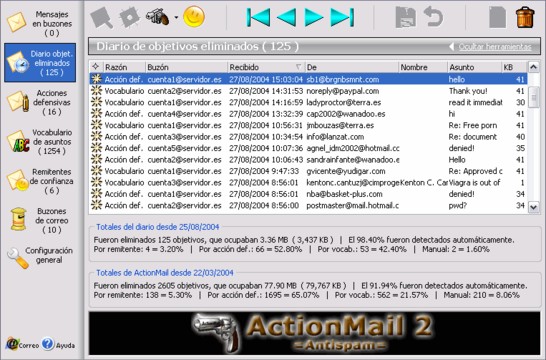Open Vocabulario de asuntos section

tap(40, 142)
